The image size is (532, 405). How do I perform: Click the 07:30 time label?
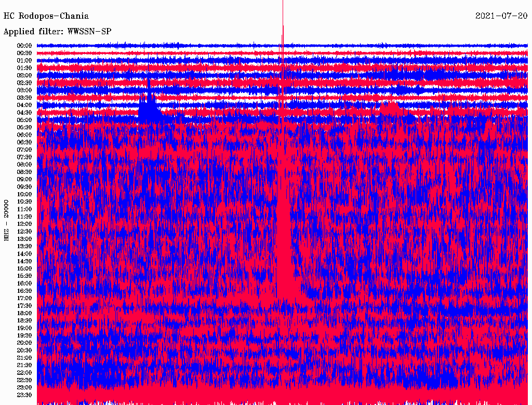click(24, 157)
